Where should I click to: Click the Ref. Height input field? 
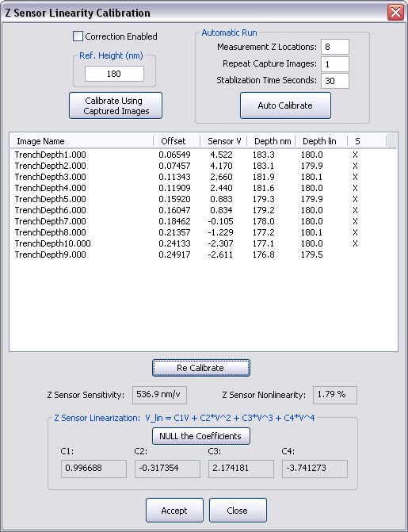tap(114, 74)
